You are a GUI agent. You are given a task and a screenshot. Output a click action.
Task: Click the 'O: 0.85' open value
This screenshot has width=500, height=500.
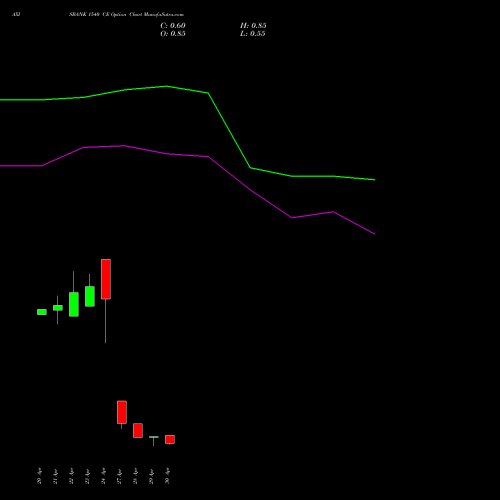tap(173, 34)
